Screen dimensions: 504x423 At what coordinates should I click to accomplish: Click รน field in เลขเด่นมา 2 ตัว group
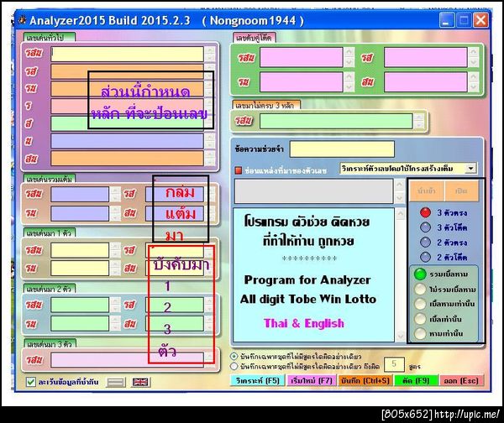click(x=80, y=323)
